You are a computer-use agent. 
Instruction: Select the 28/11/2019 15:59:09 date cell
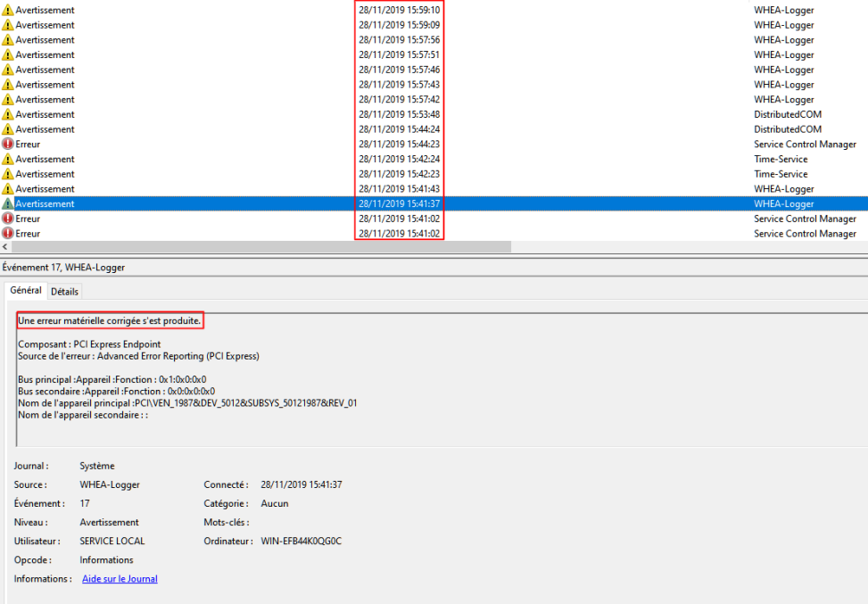click(x=399, y=25)
